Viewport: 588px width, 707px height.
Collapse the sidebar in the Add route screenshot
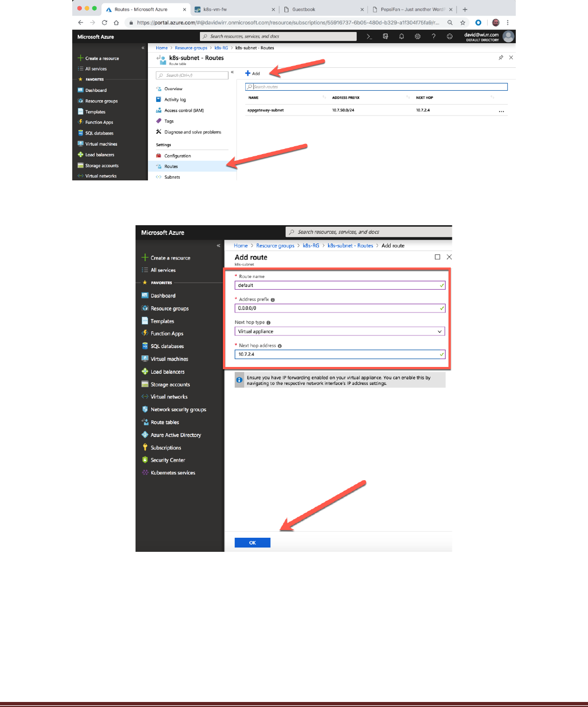coord(218,246)
